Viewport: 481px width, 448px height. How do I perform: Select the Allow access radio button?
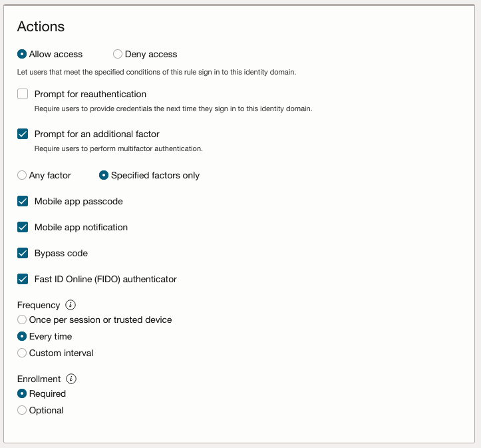point(22,54)
